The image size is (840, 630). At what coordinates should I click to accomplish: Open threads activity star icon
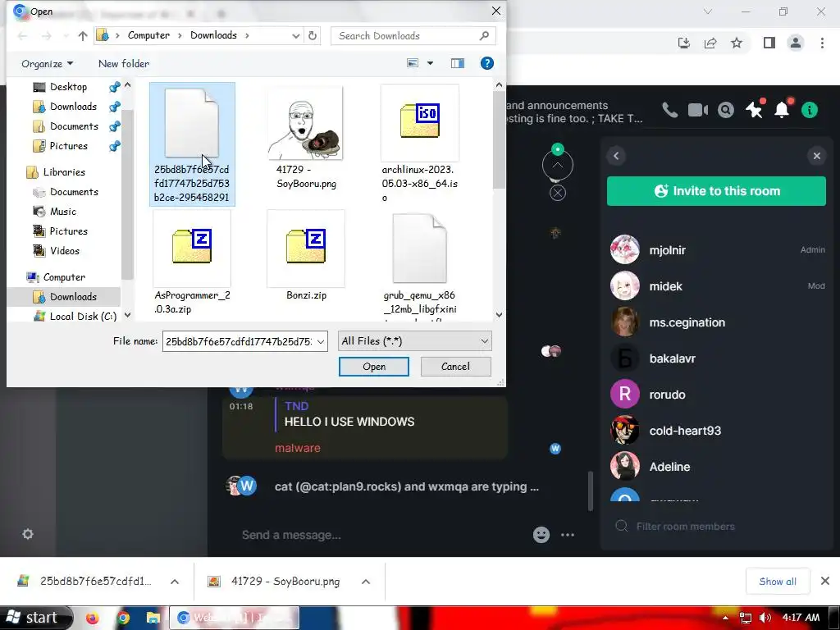(x=755, y=111)
